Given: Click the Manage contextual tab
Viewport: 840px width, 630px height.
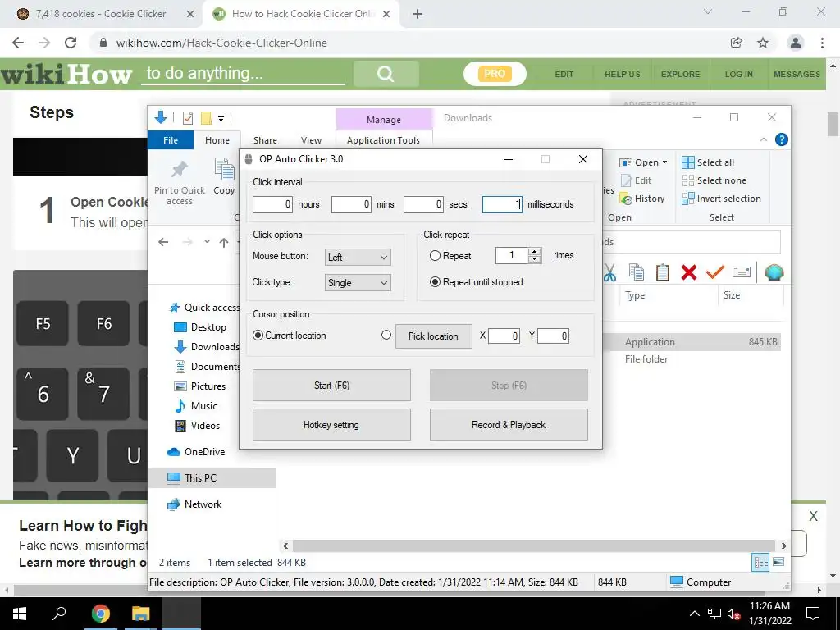Looking at the screenshot, I should [384, 120].
